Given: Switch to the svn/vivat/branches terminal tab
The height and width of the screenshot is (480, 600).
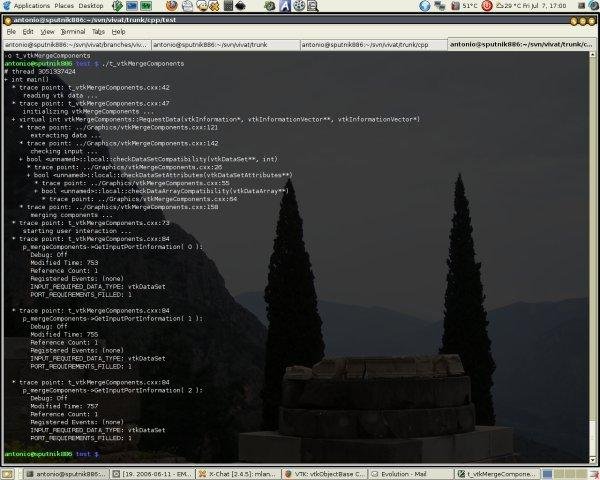Looking at the screenshot, I should pyautogui.click(x=76, y=45).
